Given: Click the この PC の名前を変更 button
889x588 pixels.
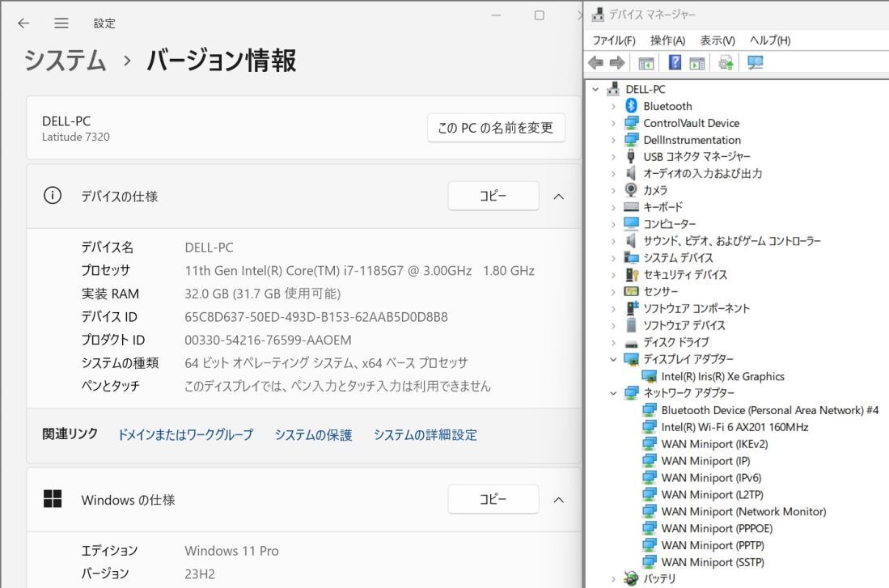Looking at the screenshot, I should pos(496,127).
